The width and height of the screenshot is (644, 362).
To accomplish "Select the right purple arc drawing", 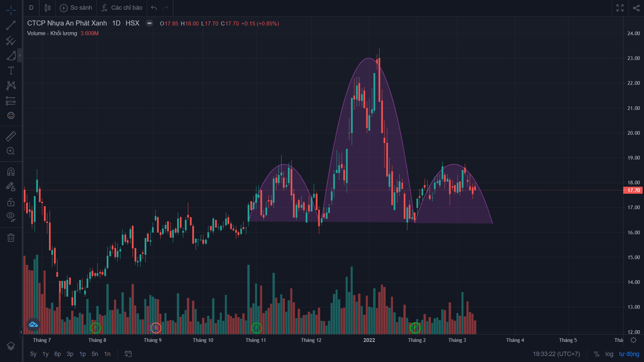I will pos(454,194).
